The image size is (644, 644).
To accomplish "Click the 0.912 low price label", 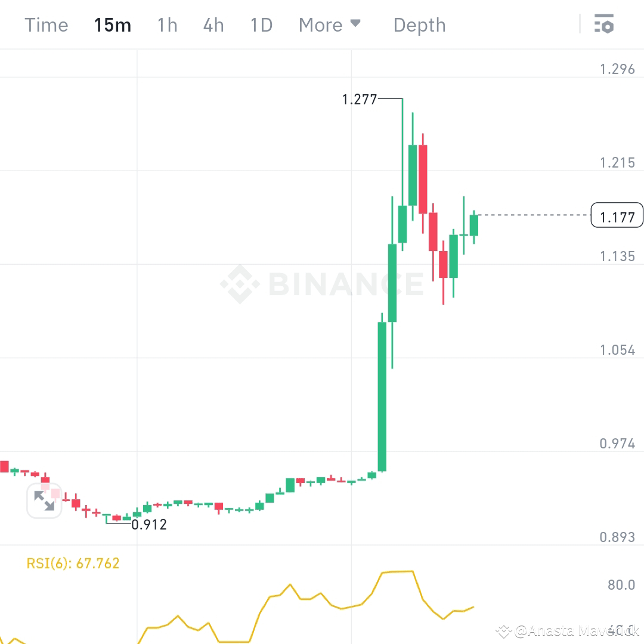I will tap(148, 525).
